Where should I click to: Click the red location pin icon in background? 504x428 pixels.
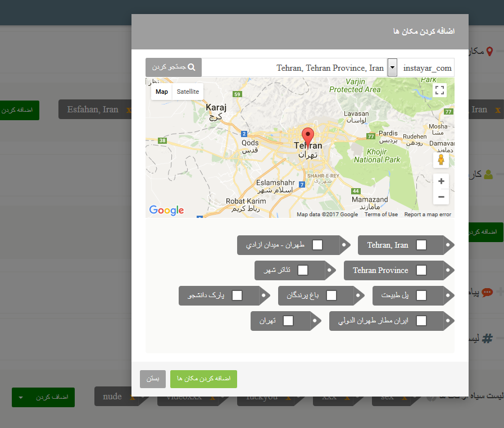489,52
